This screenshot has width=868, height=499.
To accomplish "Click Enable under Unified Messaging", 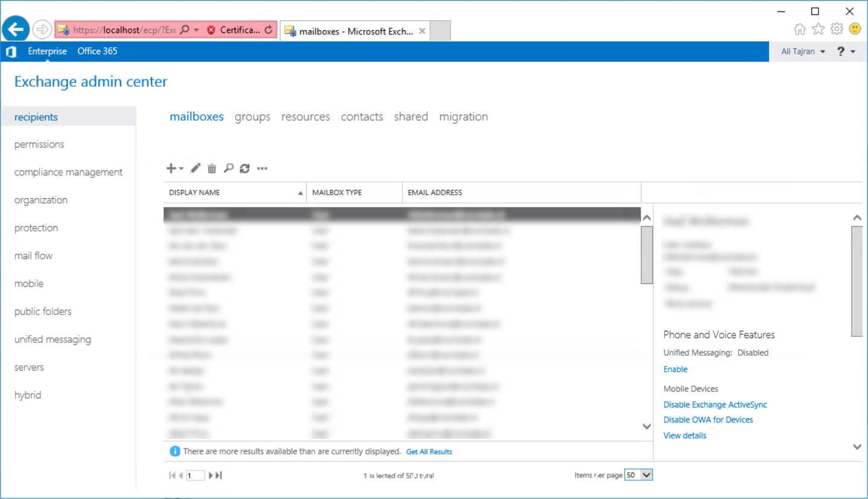I will (676, 369).
